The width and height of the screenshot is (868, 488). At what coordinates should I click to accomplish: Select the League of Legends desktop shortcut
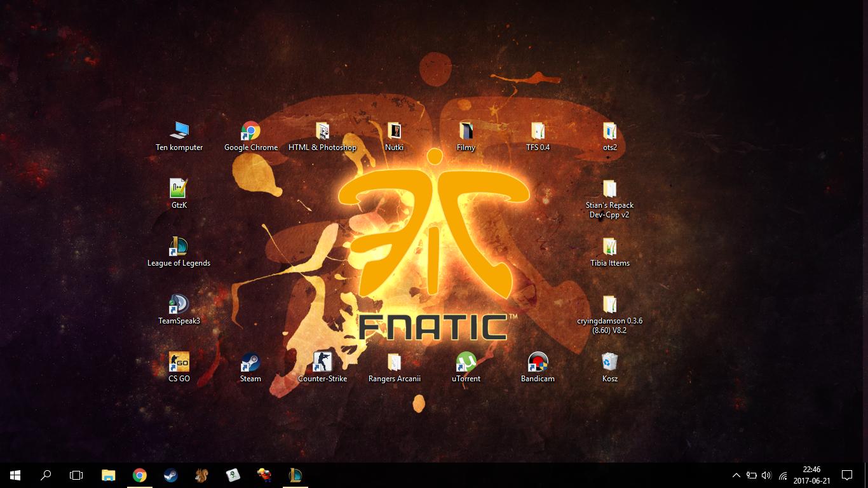pos(179,252)
